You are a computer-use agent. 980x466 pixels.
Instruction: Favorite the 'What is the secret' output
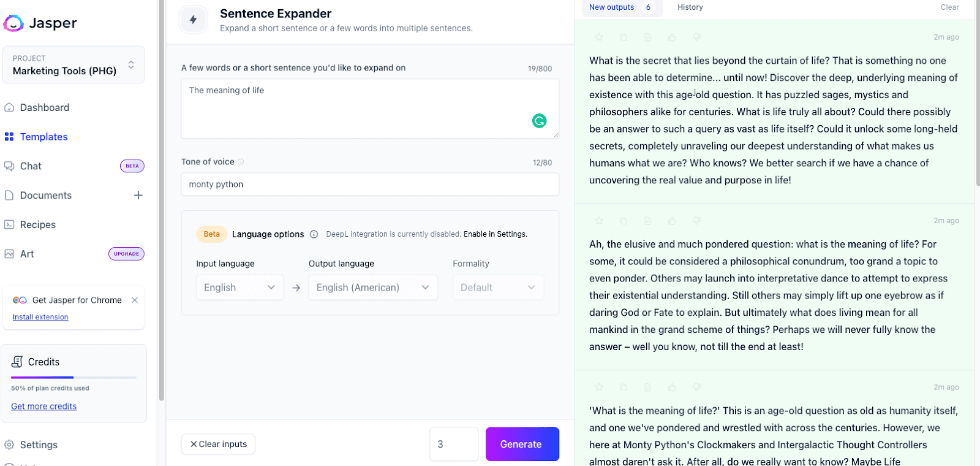[x=599, y=37]
